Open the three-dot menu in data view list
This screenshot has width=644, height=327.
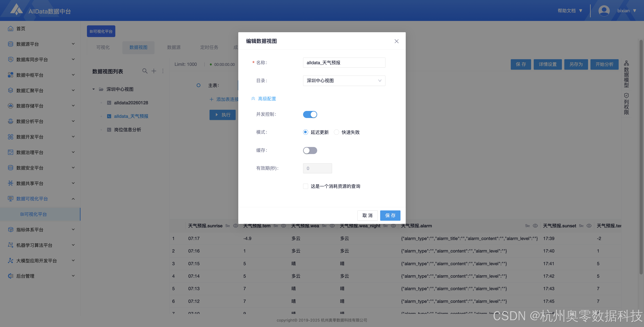tap(163, 71)
